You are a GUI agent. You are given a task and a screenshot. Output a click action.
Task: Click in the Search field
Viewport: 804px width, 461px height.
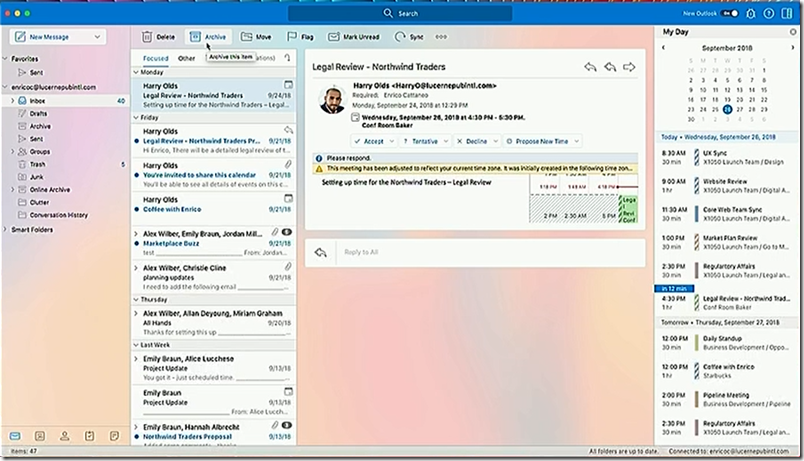click(x=400, y=13)
